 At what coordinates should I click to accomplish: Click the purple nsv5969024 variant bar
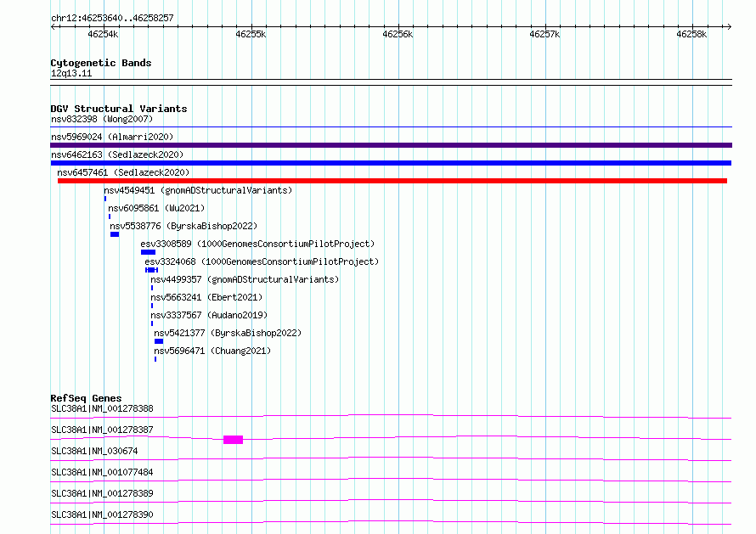click(391, 145)
